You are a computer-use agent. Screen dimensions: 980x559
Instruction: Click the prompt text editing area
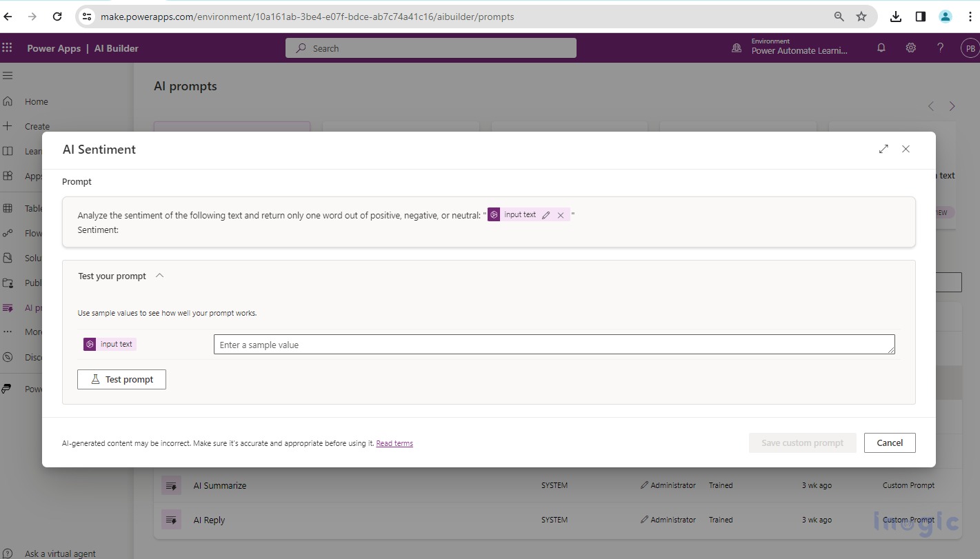tap(488, 222)
